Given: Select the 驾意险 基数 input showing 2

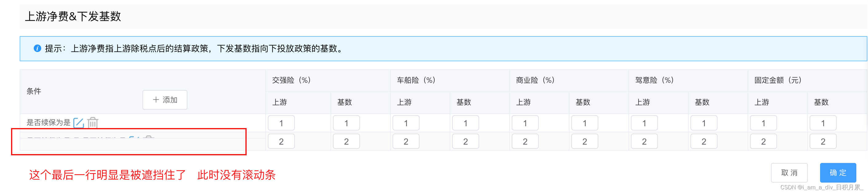Looking at the screenshot, I should pyautogui.click(x=704, y=141).
